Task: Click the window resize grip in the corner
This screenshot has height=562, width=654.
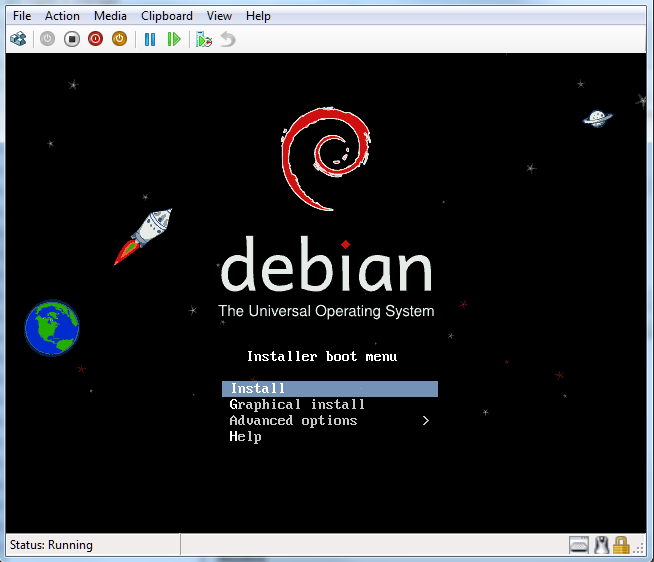Action: [x=639, y=548]
